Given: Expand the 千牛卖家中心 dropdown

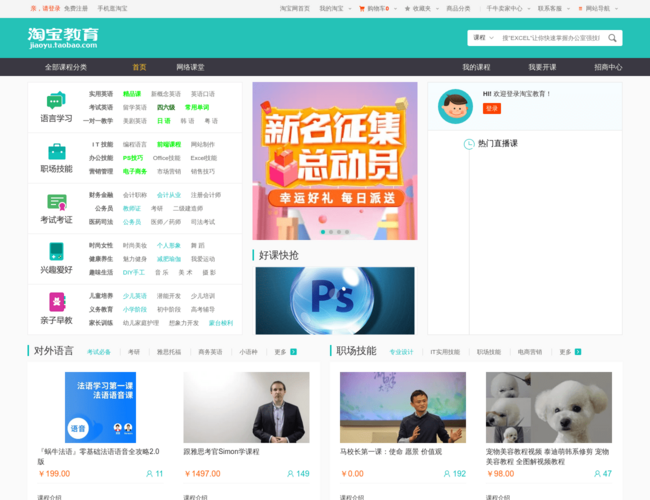Looking at the screenshot, I should pos(529,9).
